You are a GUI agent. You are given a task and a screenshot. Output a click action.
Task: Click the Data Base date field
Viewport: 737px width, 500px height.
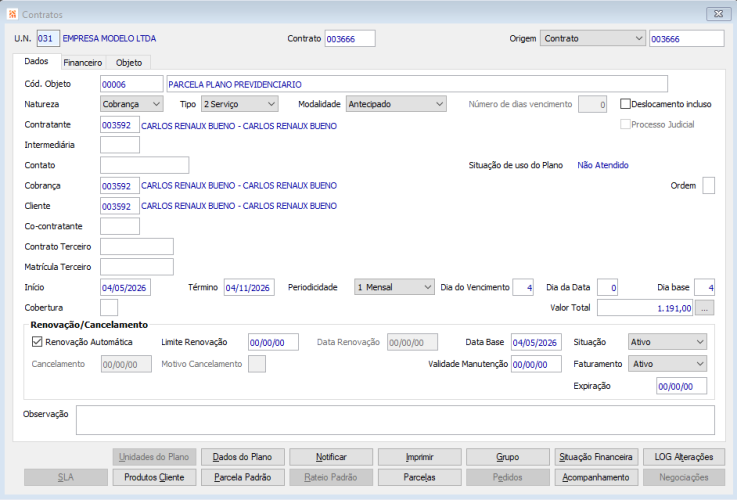click(536, 342)
